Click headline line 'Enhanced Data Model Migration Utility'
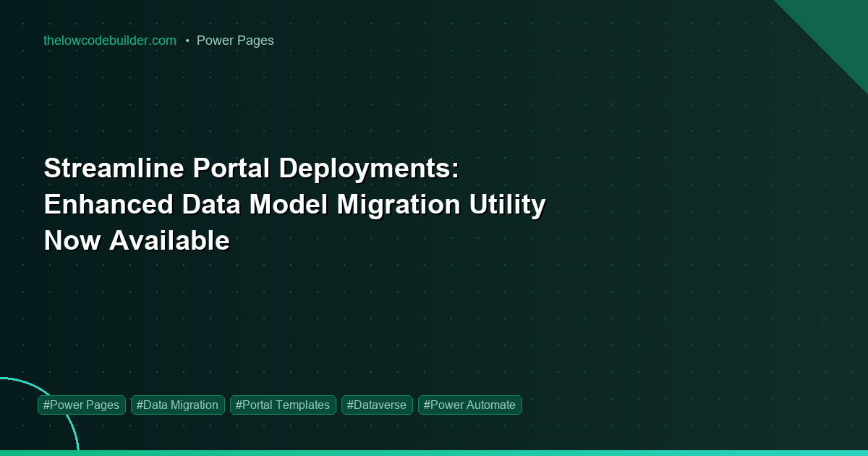This screenshot has height=456, width=868. coord(294,205)
